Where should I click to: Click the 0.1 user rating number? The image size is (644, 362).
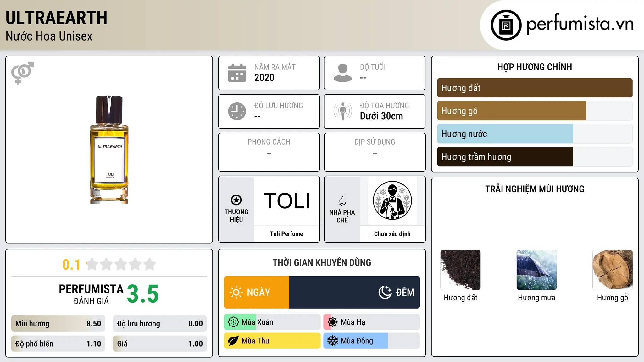71,265
